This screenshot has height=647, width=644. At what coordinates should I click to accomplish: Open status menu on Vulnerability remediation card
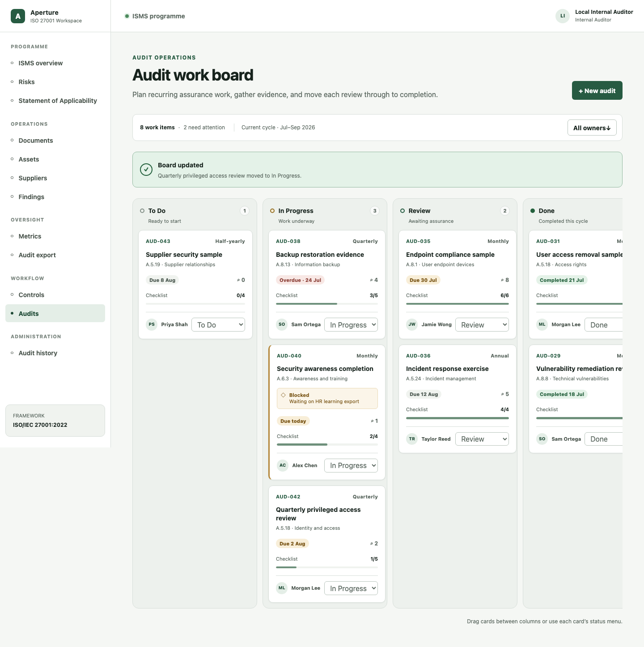pos(604,439)
